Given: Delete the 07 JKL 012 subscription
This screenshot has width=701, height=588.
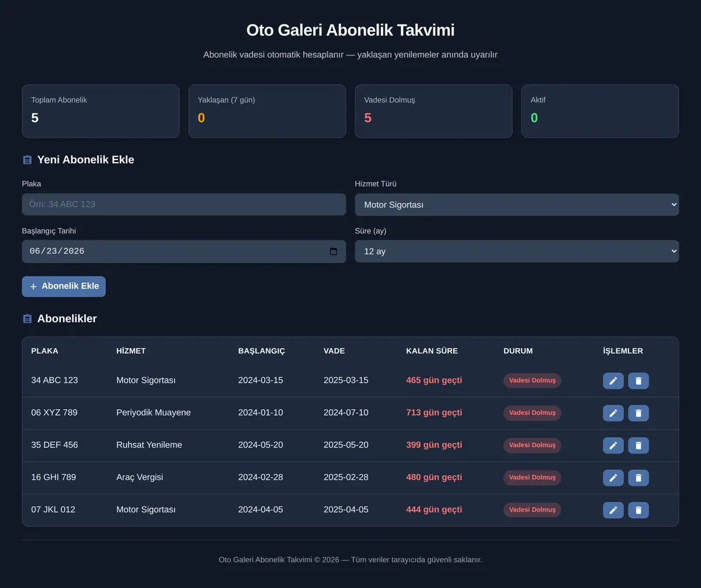Looking at the screenshot, I should 638,510.
